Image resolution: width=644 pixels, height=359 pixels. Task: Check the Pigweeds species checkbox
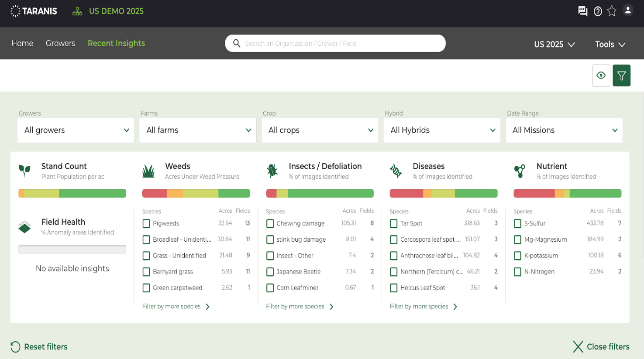[146, 223]
